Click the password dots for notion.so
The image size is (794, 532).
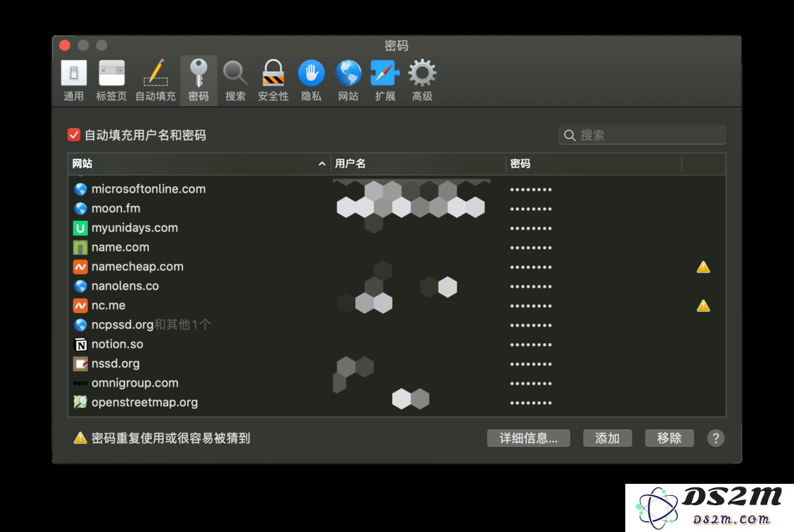[531, 345]
